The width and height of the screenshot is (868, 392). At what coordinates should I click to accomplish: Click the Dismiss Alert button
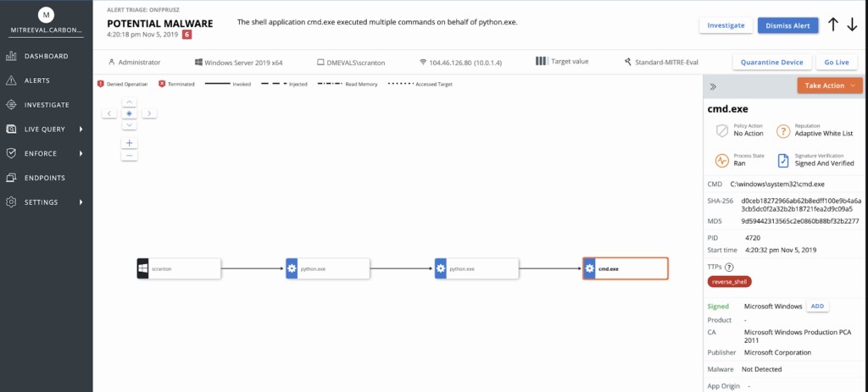(x=787, y=25)
